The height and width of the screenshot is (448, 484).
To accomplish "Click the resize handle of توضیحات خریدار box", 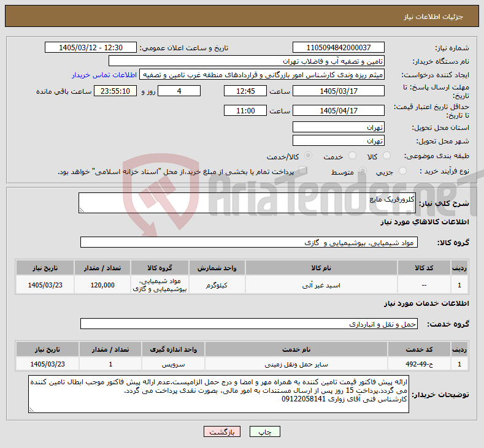I will point(31,410).
